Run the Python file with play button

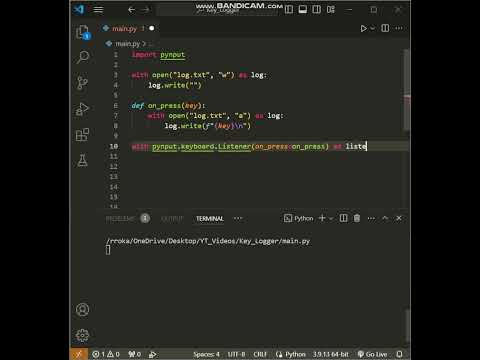[363, 28]
